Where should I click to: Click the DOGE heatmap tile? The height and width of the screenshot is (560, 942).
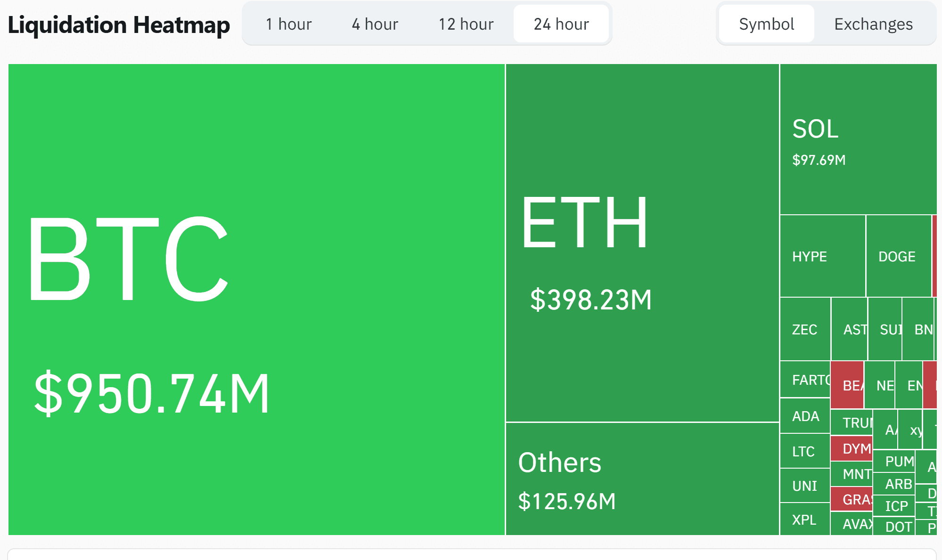coord(898,256)
